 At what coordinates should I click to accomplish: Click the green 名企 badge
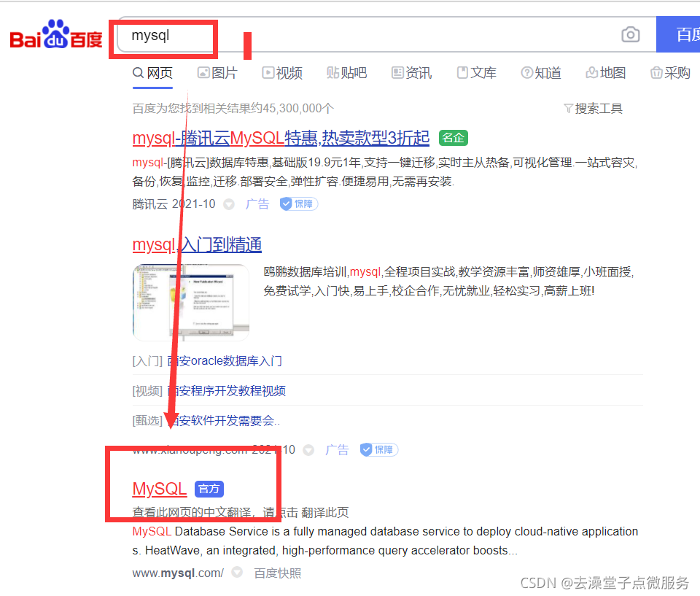454,138
